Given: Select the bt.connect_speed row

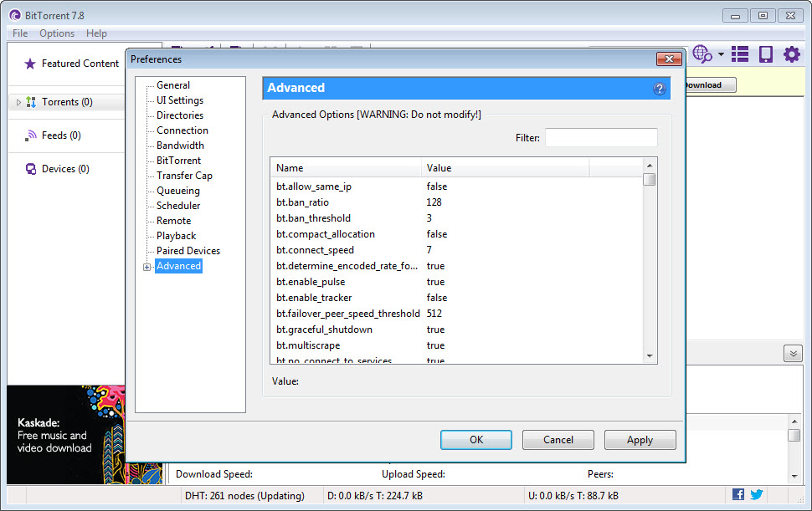Looking at the screenshot, I should pos(456,250).
